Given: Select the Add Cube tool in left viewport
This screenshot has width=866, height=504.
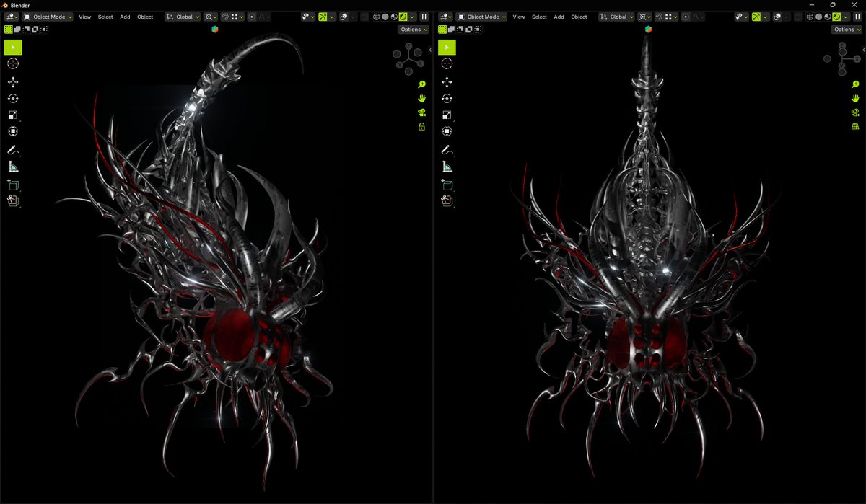Looking at the screenshot, I should (13, 185).
